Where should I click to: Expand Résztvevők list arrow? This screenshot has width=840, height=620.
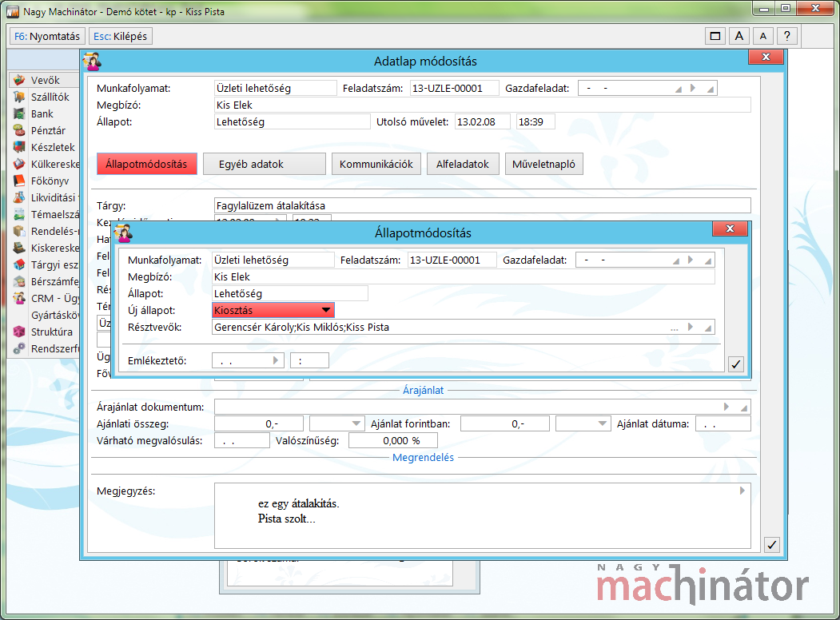(691, 327)
